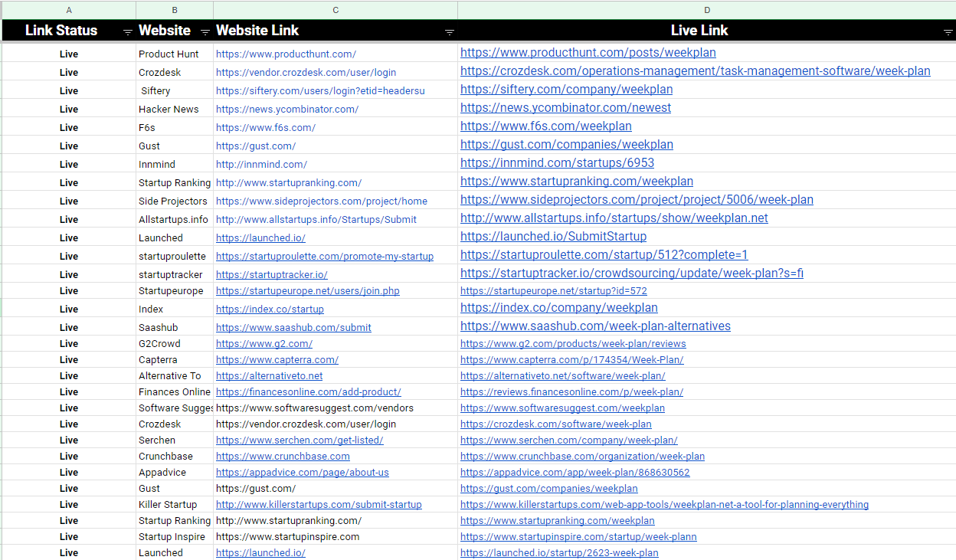This screenshot has width=956, height=560.
Task: Open the alternativeto.net software week-plan link
Action: pyautogui.click(x=563, y=376)
